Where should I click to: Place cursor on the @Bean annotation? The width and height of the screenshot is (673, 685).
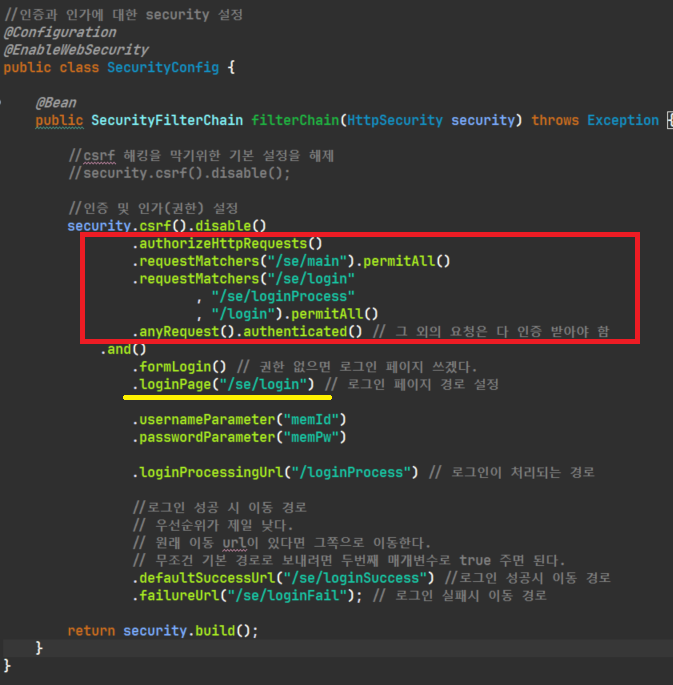[x=56, y=103]
